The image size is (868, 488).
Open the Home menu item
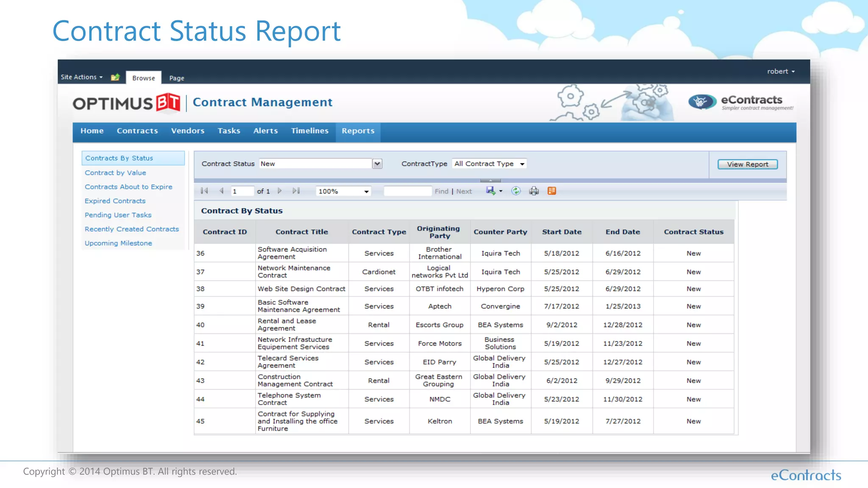click(x=92, y=131)
